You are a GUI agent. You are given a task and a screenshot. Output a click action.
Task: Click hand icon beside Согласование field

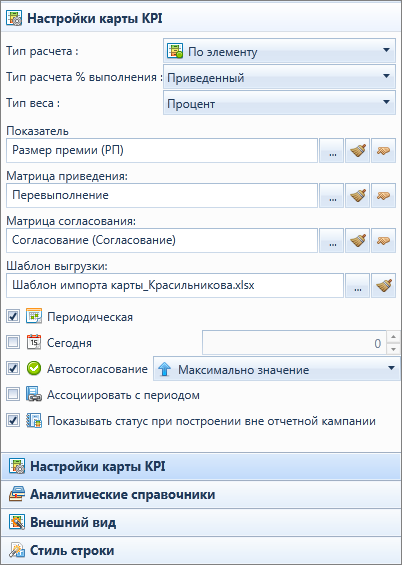tap(383, 240)
